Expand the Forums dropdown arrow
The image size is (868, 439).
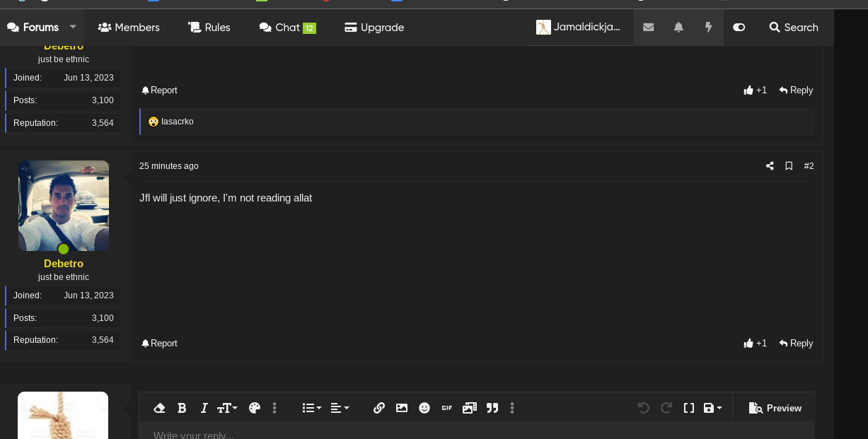[73, 27]
